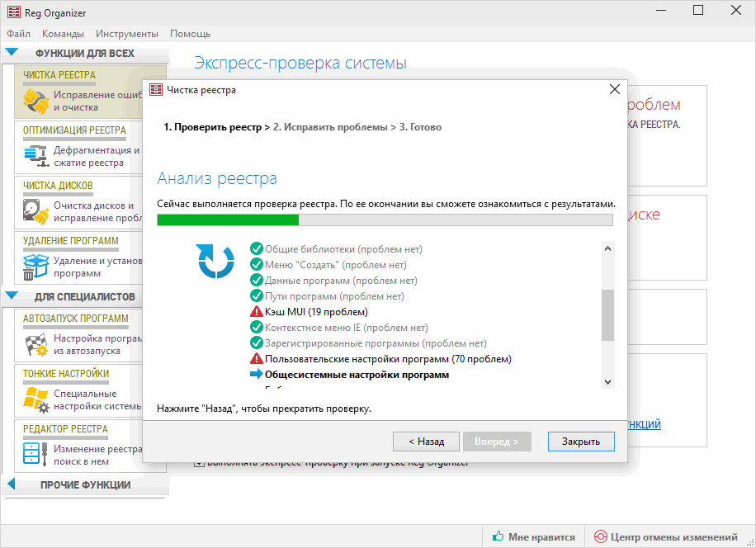Click the Закрыть button
Image resolution: width=756 pixels, height=548 pixels.
(x=581, y=442)
